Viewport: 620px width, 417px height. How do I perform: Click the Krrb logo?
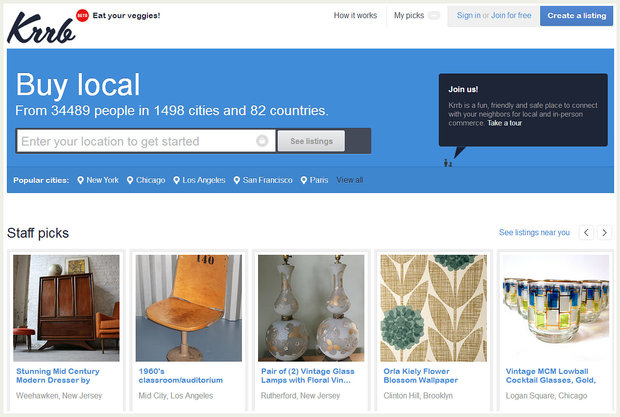[38, 26]
